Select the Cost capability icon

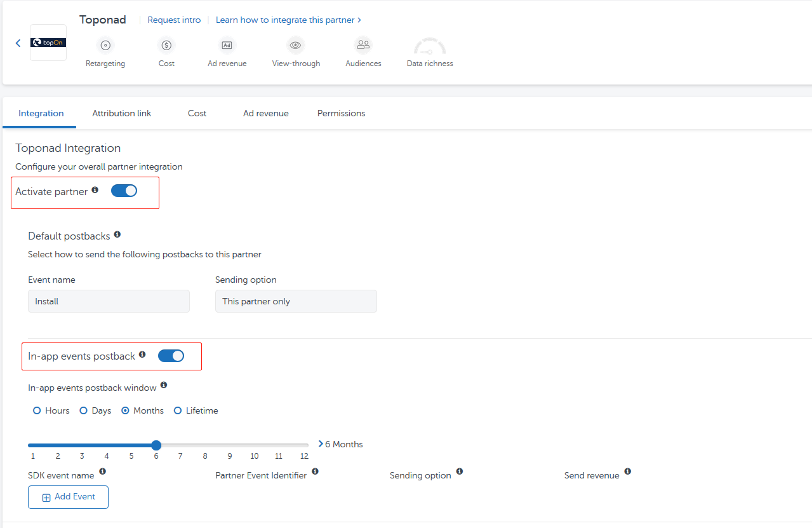pos(166,45)
